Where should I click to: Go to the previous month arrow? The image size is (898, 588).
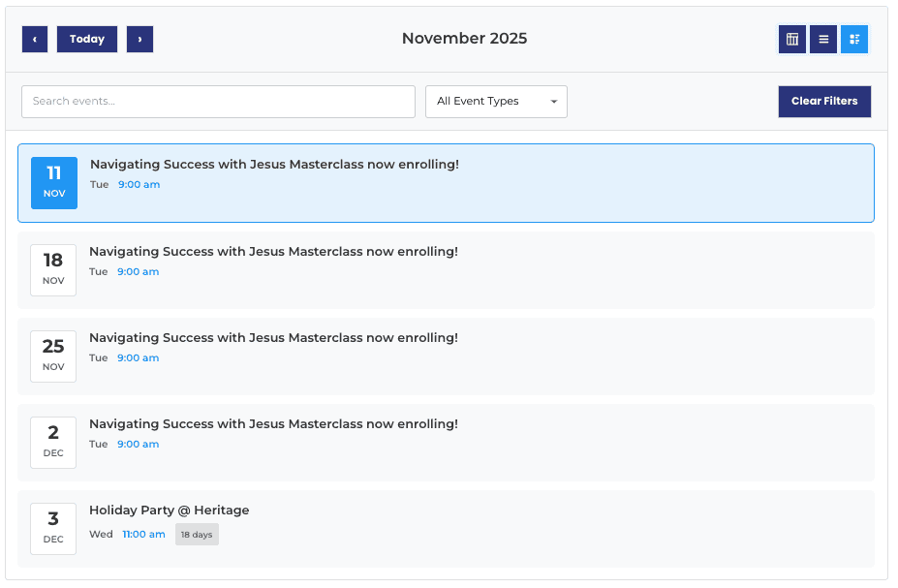click(x=35, y=40)
